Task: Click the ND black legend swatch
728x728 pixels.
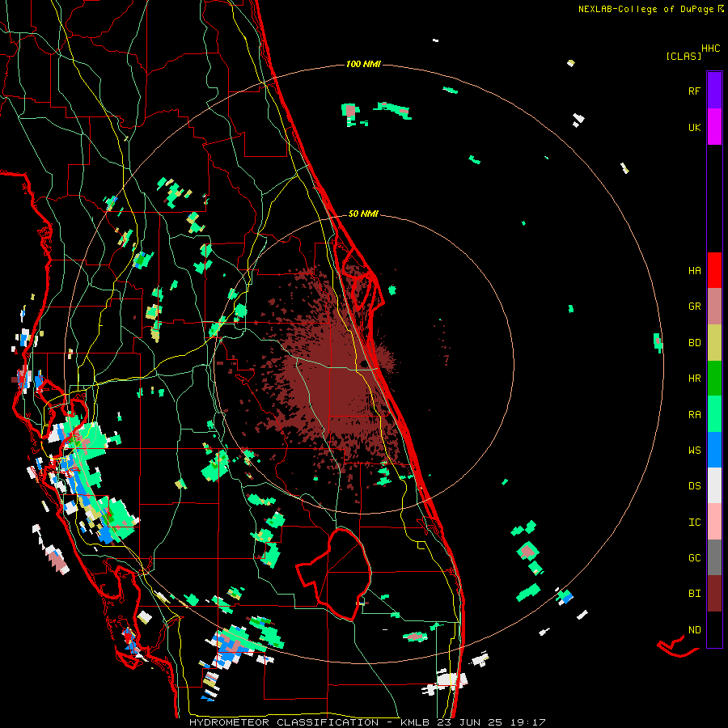Action: [714, 629]
